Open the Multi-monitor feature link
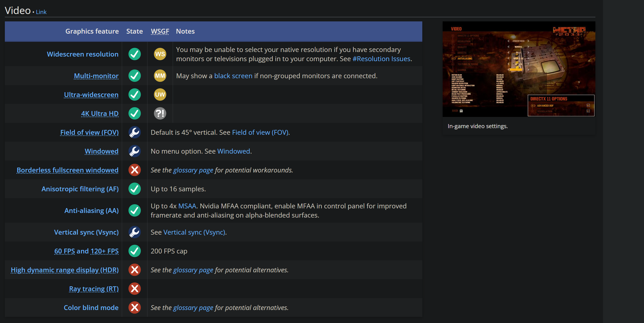644x323 pixels. 96,76
